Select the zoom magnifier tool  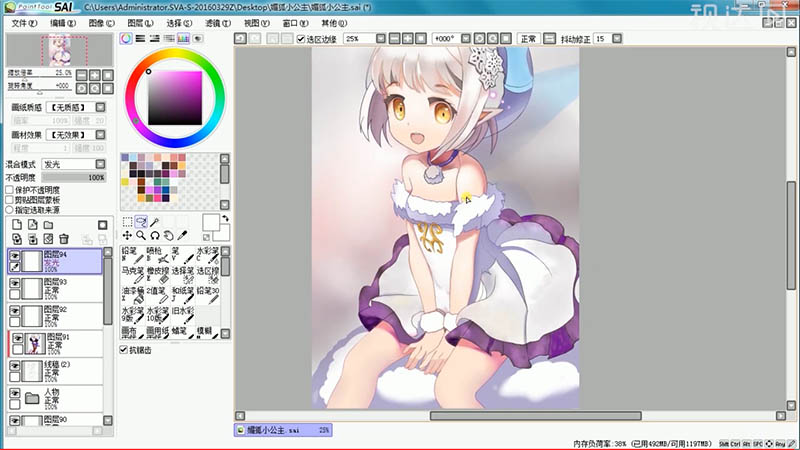[x=141, y=235]
